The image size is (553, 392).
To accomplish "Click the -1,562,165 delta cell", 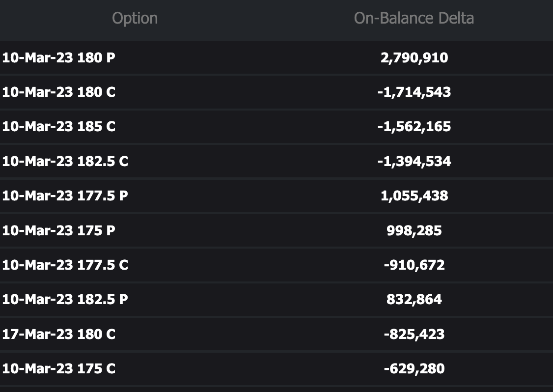I will tap(414, 127).
